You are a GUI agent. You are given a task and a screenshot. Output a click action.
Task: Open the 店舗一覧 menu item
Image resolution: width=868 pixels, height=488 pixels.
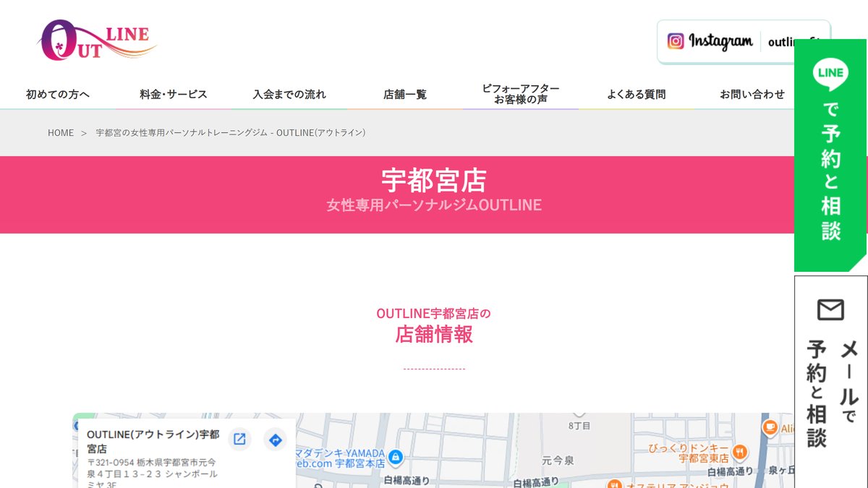click(405, 94)
